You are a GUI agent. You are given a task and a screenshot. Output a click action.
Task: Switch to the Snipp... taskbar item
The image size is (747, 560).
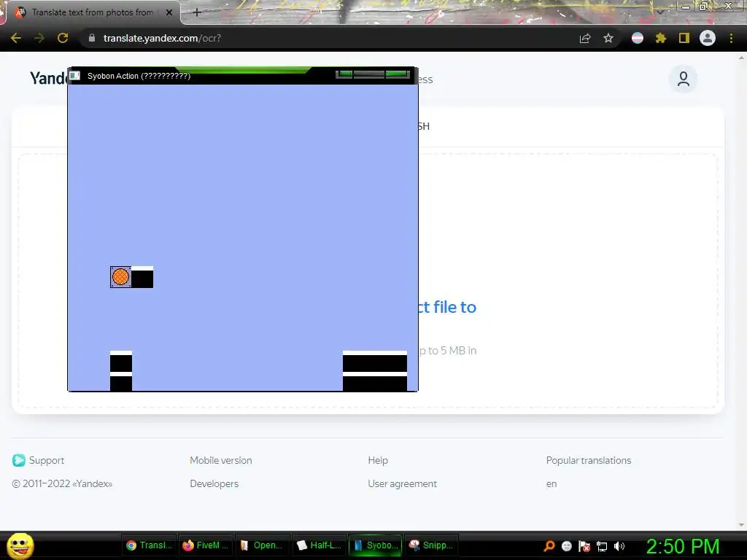pyautogui.click(x=432, y=545)
